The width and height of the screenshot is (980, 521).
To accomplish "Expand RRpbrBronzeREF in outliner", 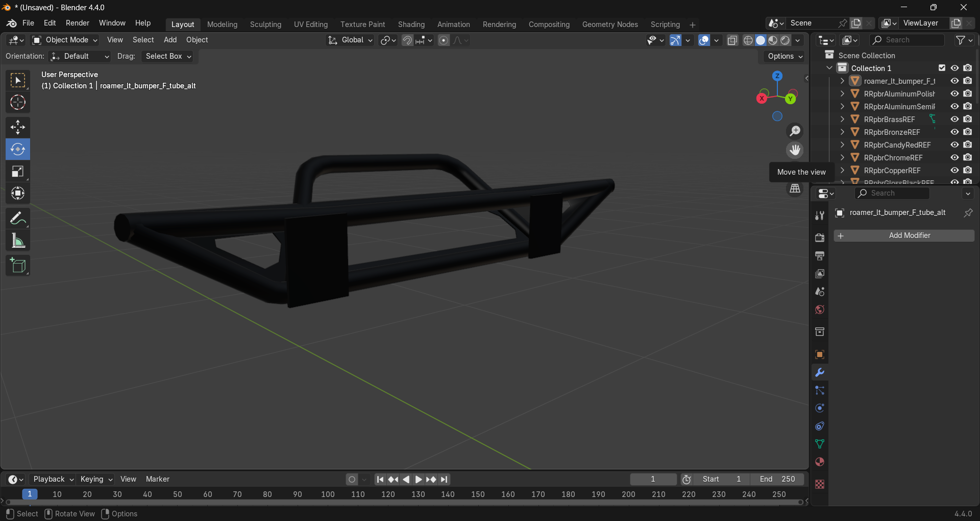I will [x=842, y=132].
